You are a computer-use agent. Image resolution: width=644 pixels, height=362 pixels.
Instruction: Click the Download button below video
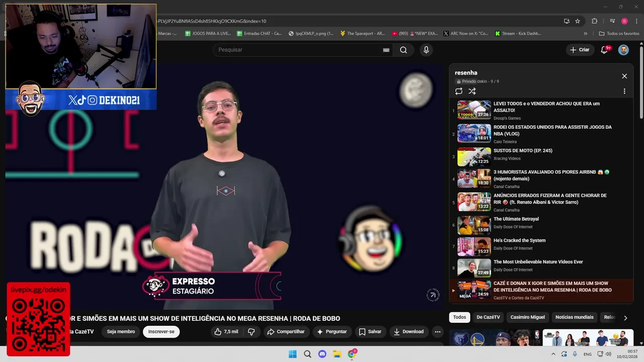409,331
